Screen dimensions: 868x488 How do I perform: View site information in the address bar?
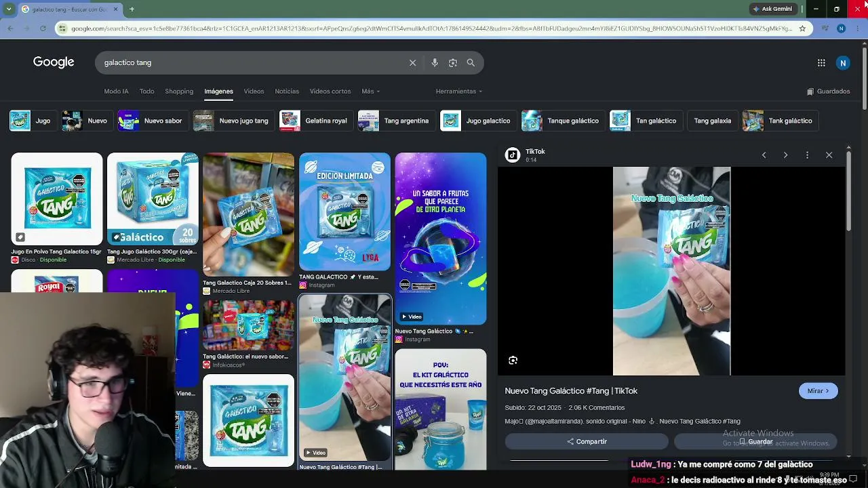62,28
